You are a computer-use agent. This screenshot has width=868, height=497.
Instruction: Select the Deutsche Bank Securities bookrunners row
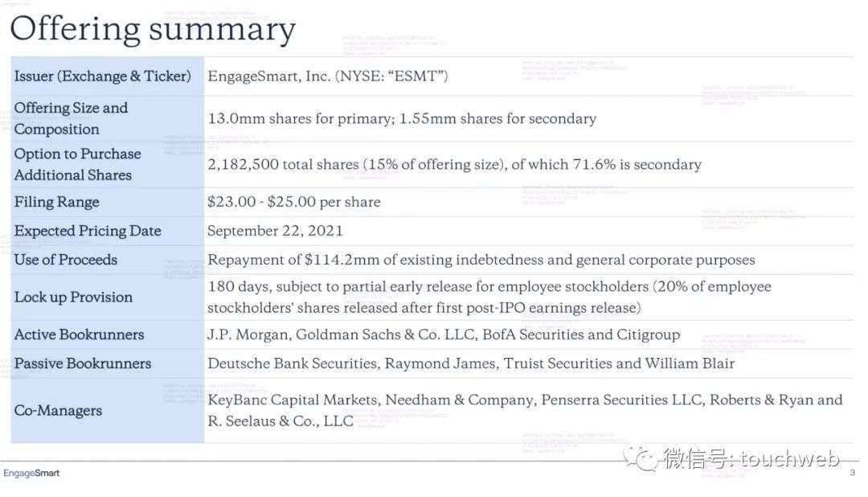coord(471,364)
